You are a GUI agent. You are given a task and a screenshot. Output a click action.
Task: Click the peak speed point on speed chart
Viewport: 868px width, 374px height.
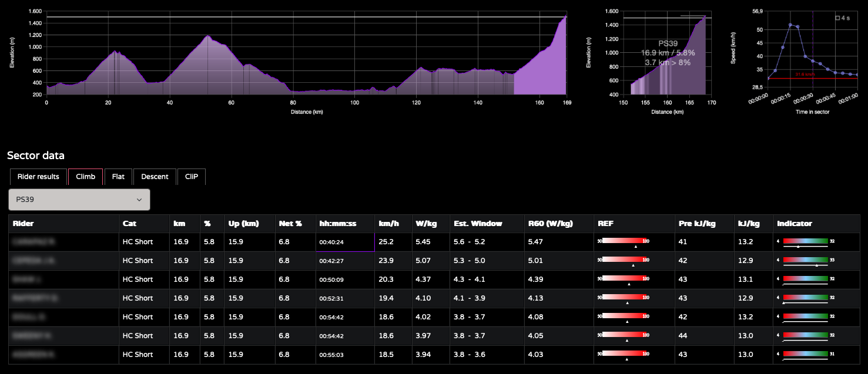790,25
